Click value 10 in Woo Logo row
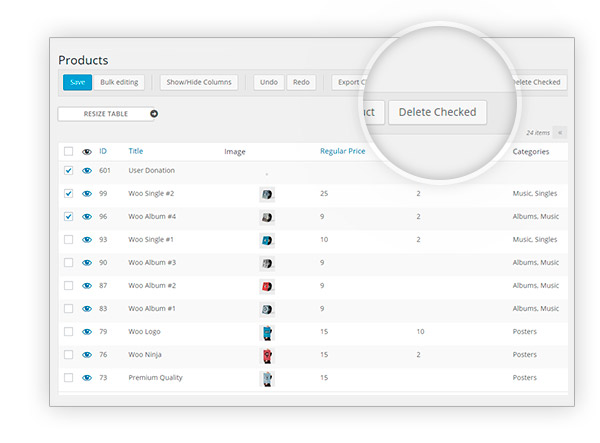 pos(420,331)
